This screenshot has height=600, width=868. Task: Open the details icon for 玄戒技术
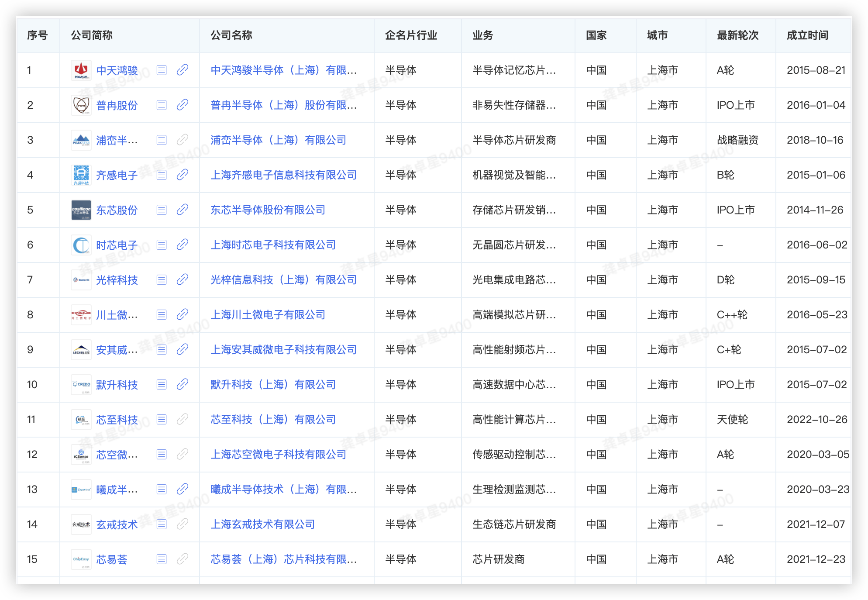pyautogui.click(x=162, y=524)
